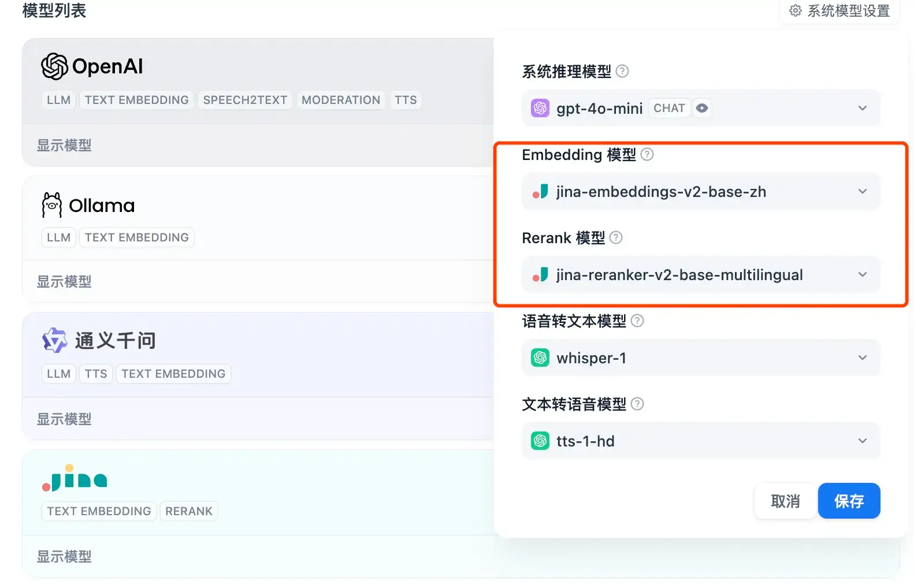This screenshot has width=914, height=588.
Task: Click the Rerank 模型 label
Action: pyautogui.click(x=563, y=237)
